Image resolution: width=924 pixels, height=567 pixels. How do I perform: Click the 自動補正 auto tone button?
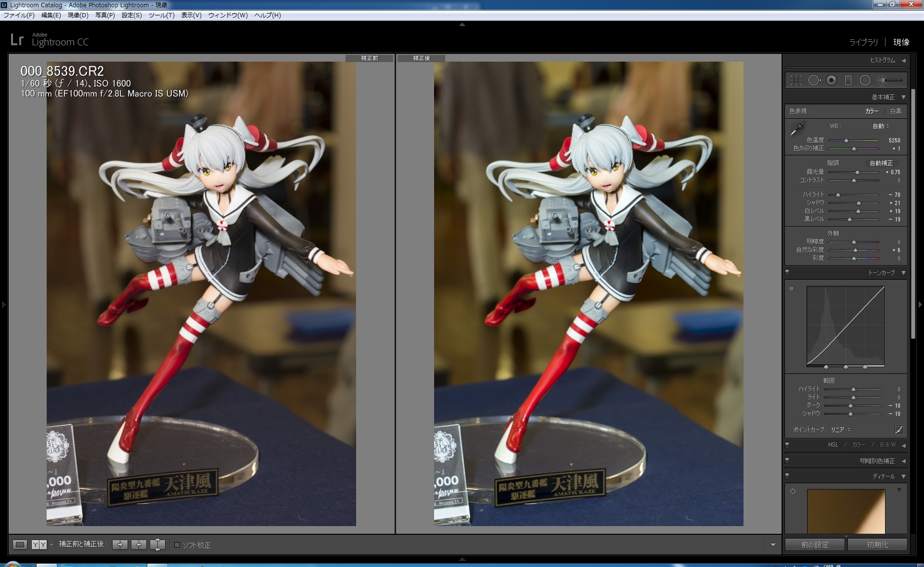(x=881, y=163)
